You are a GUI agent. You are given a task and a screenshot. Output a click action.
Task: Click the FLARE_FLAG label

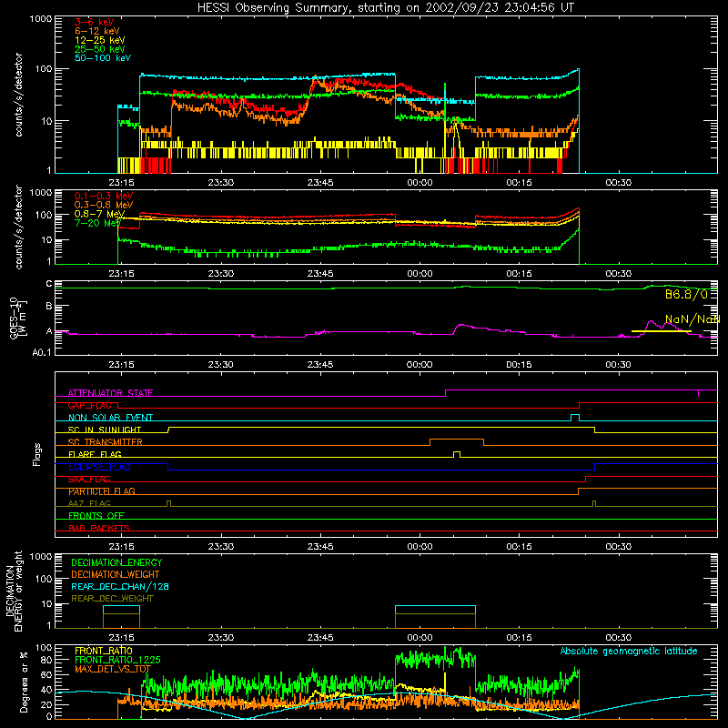click(95, 454)
